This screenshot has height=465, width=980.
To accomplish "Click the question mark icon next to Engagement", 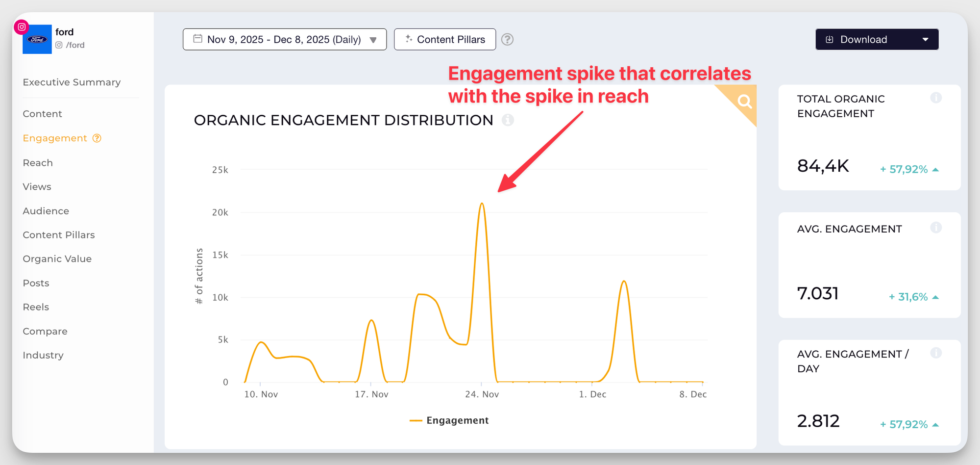I will 97,138.
